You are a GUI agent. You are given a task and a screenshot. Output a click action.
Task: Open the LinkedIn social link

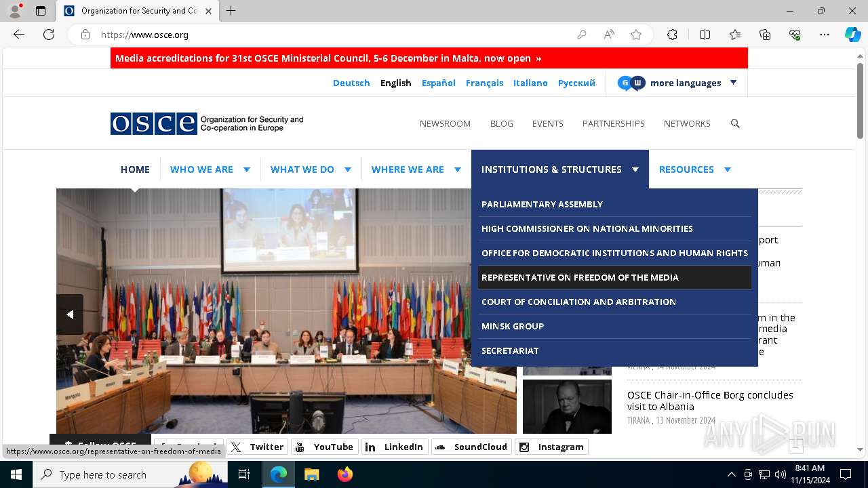(x=394, y=447)
